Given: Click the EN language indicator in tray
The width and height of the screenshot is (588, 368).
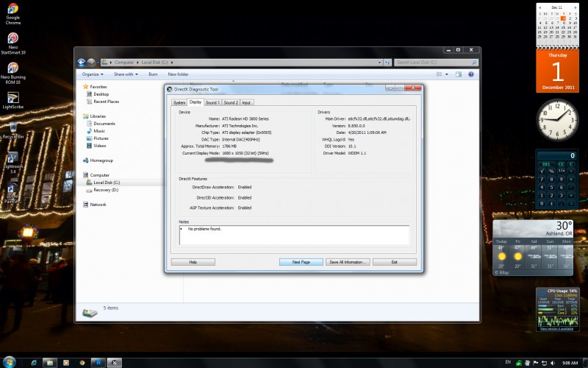Looking at the screenshot, I should point(508,362).
